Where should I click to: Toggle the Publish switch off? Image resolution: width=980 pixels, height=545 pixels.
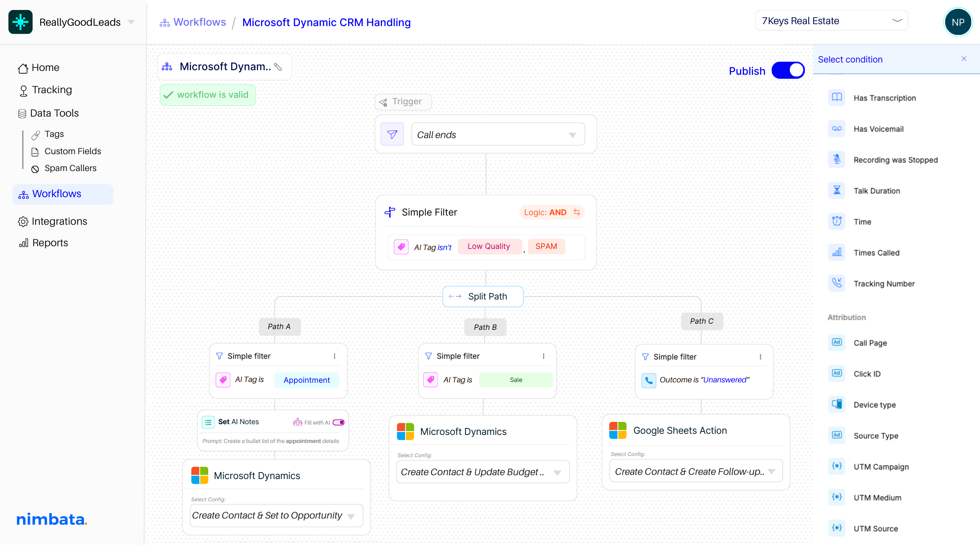point(788,71)
